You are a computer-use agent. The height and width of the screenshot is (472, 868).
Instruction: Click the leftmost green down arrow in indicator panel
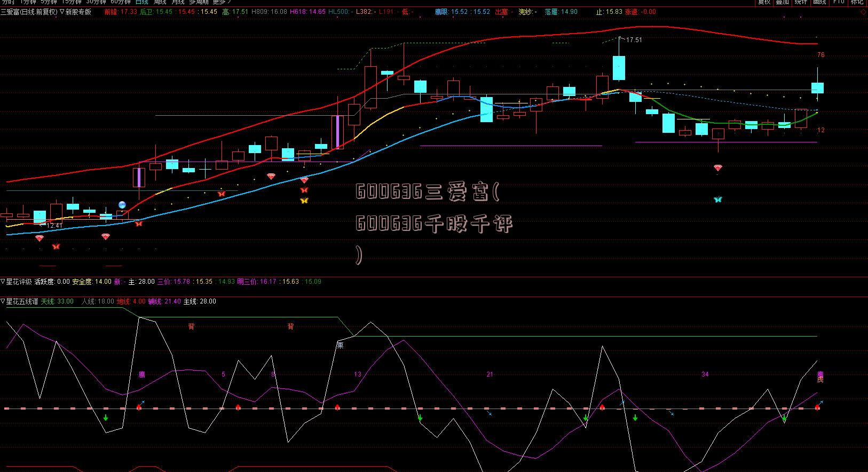pyautogui.click(x=106, y=418)
